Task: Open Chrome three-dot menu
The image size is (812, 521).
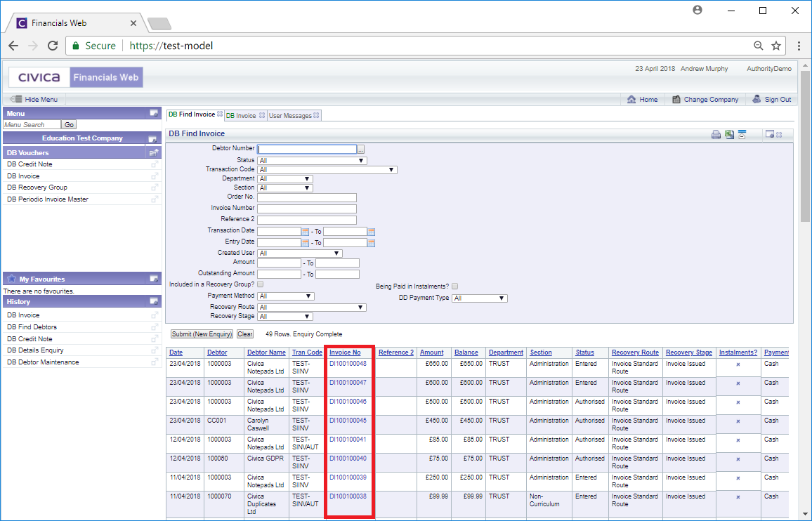Action: (x=799, y=46)
